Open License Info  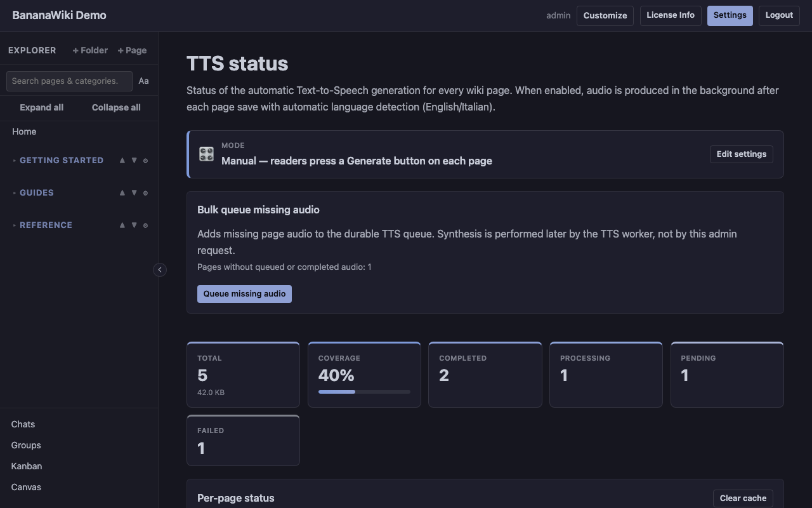pos(671,15)
